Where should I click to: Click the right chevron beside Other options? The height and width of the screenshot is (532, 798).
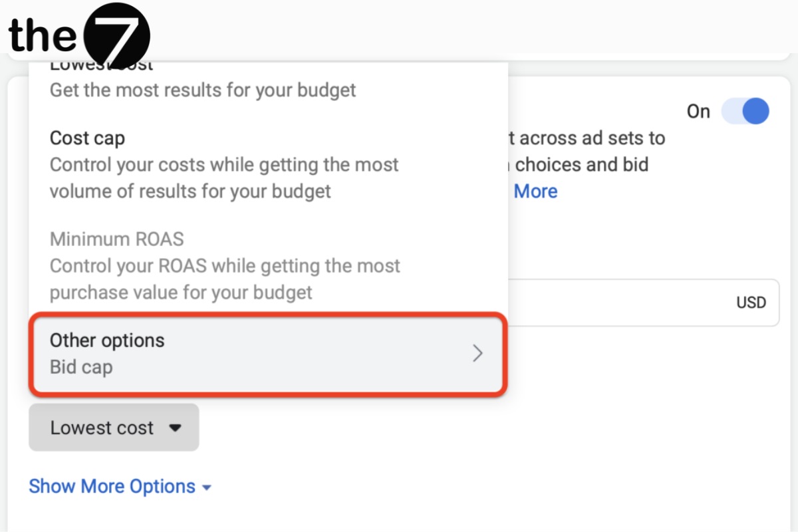pos(477,353)
